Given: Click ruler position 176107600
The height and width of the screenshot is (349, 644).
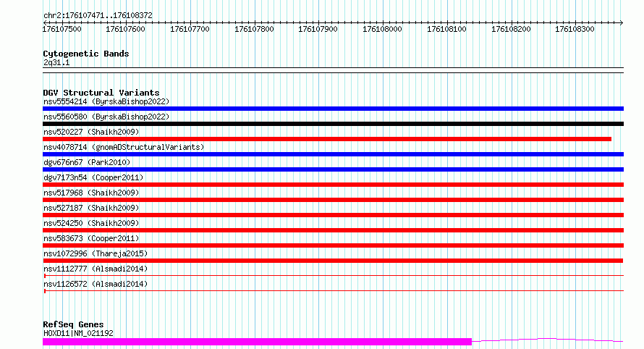Looking at the screenshot, I should [x=126, y=29].
